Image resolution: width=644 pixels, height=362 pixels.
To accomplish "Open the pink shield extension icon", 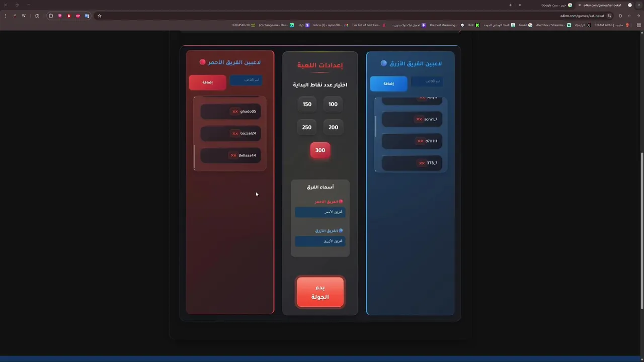I will click(x=60, y=16).
